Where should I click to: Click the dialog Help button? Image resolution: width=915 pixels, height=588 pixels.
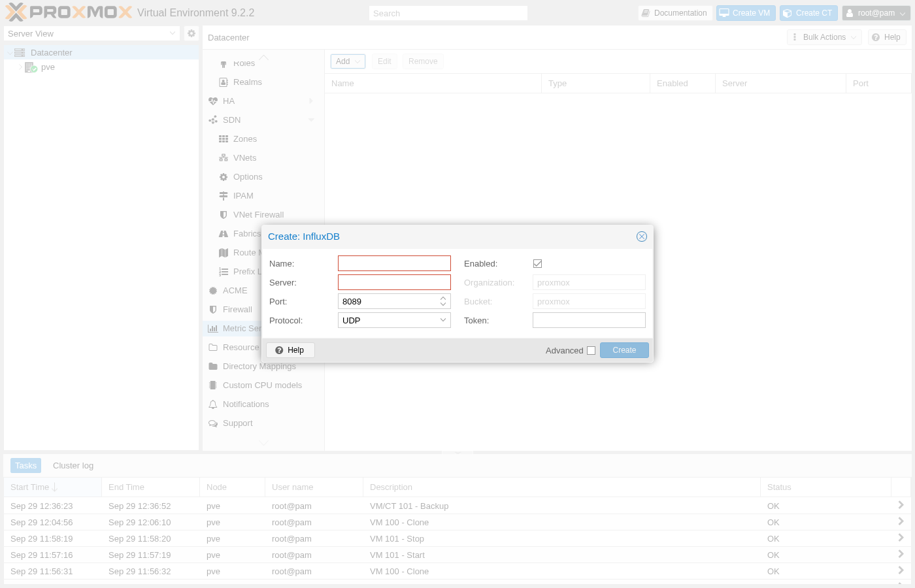pyautogui.click(x=290, y=350)
